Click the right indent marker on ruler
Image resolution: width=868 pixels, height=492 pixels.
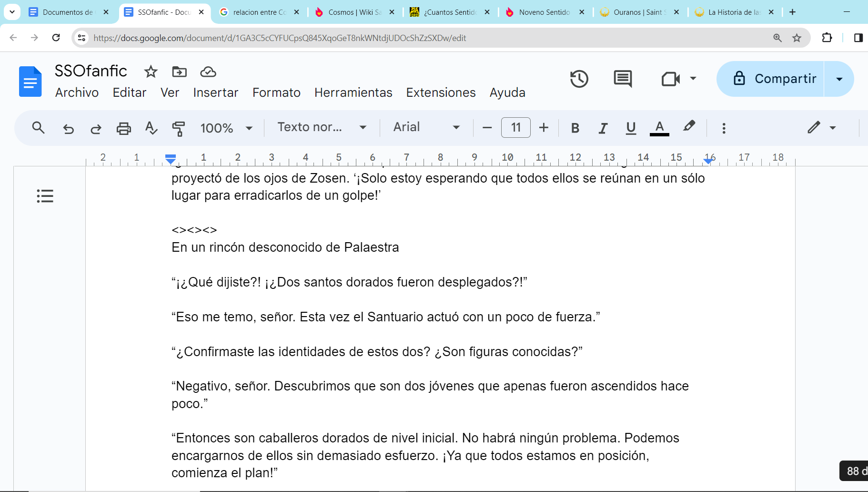(708, 161)
